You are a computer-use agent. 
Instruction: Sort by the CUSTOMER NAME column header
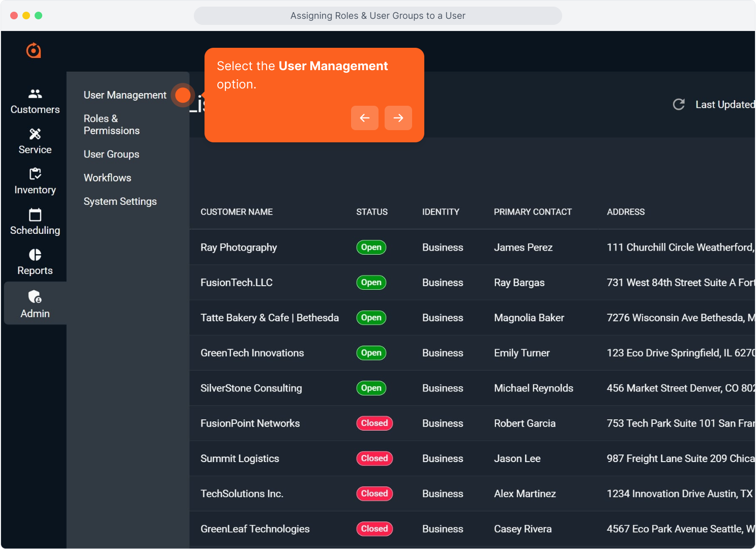tap(237, 212)
